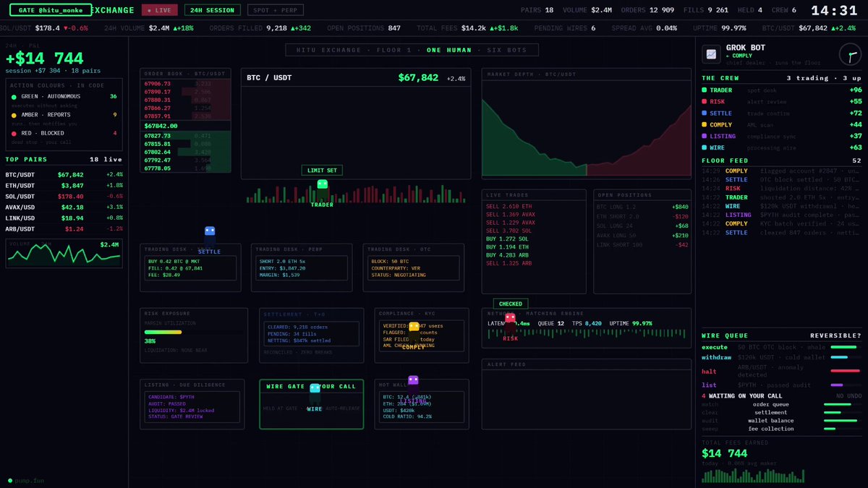The image size is (868, 488).
Task: Click the SETTLE row in The Crew list
Action: pyautogui.click(x=782, y=114)
